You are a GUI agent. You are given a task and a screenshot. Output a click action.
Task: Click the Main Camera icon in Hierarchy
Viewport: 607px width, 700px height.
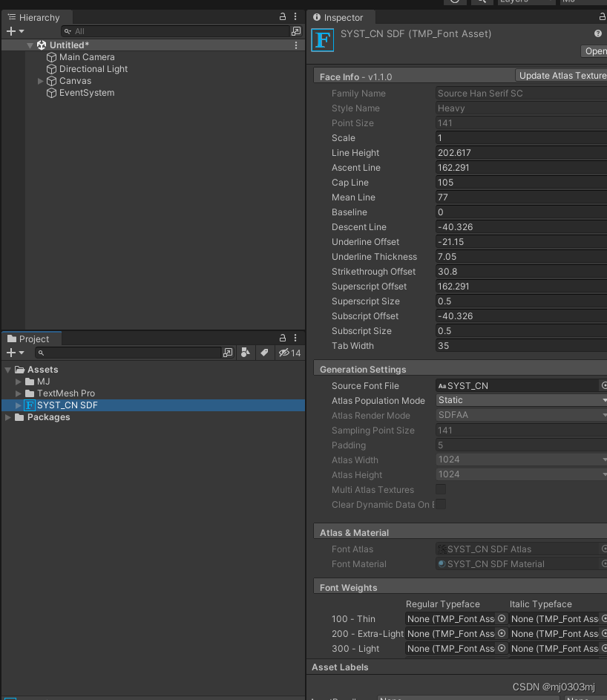point(50,56)
